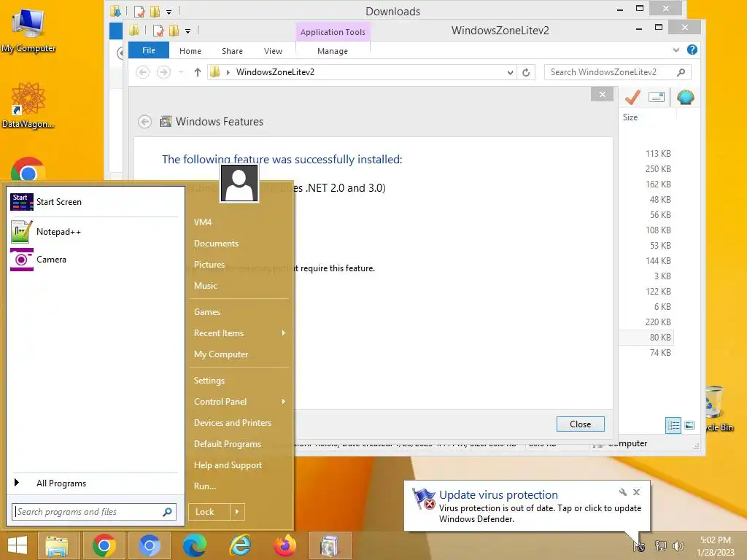This screenshot has height=560, width=747.
Task: Click the address path WindowsZoneLitev2
Action: (x=275, y=72)
